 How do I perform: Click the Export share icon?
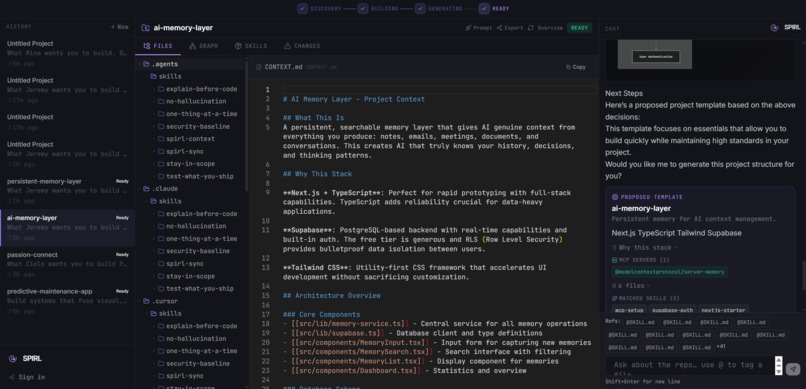click(500, 28)
